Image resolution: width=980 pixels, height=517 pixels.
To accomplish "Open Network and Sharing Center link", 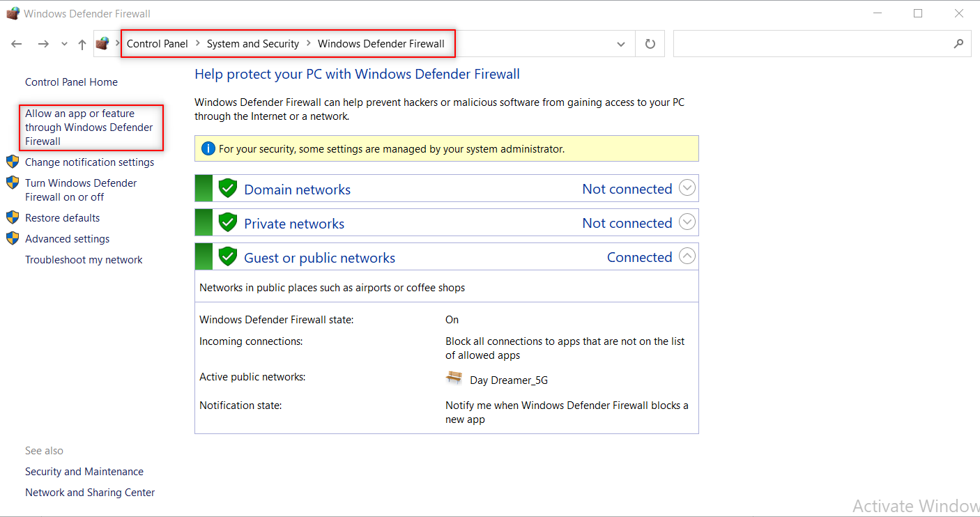I will tap(90, 492).
